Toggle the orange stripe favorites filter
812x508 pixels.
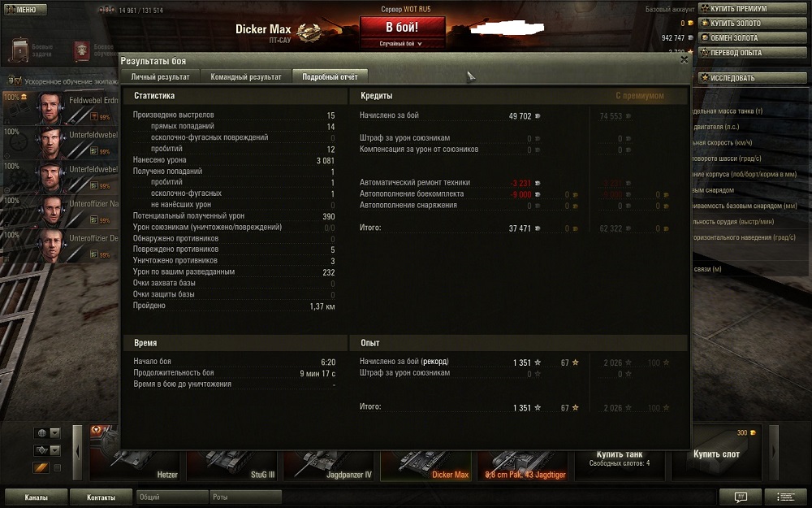coord(41,467)
